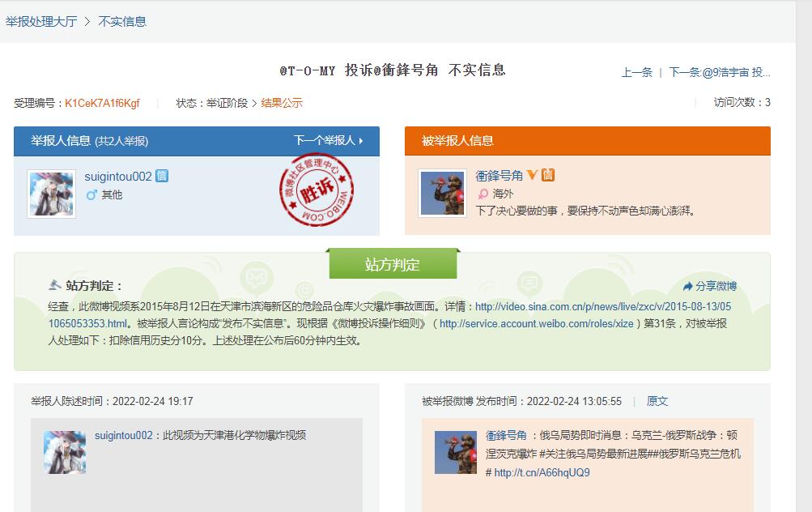Click the 发布时间：2022-02-24 13:05:55 text
This screenshot has height=512, width=812.
(548, 401)
